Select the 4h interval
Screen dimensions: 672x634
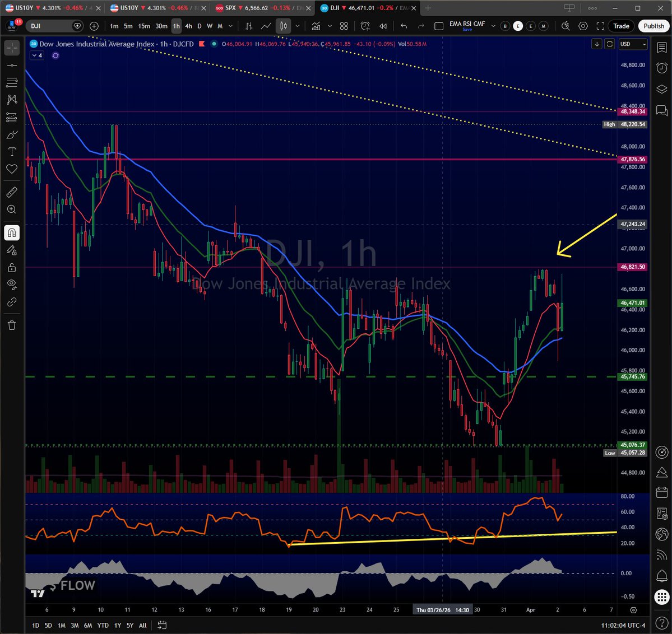(188, 26)
